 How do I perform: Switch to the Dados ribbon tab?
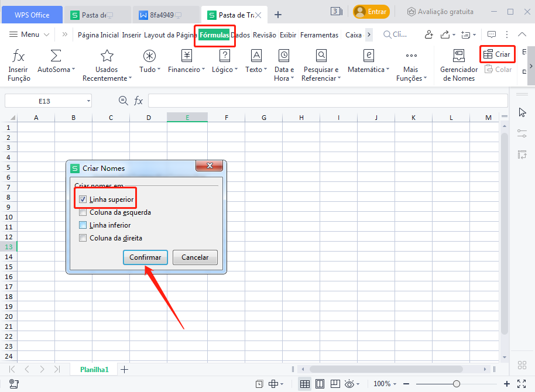241,35
